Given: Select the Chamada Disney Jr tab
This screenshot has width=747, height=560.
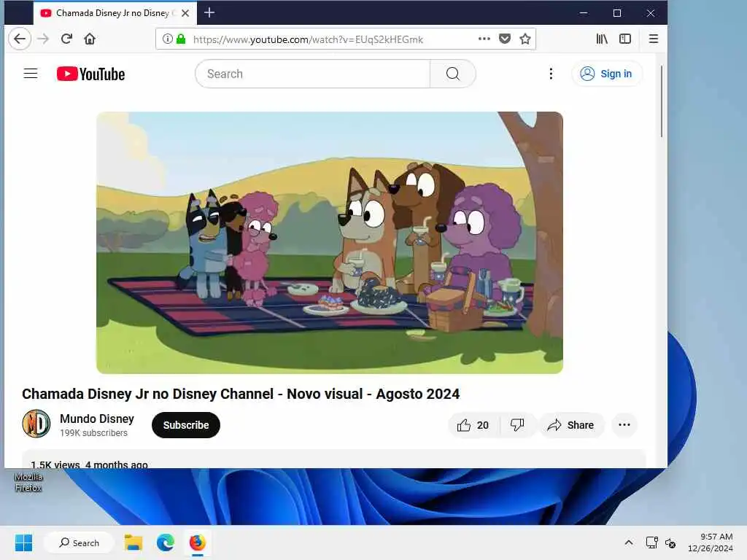Looking at the screenshot, I should 115,13.
